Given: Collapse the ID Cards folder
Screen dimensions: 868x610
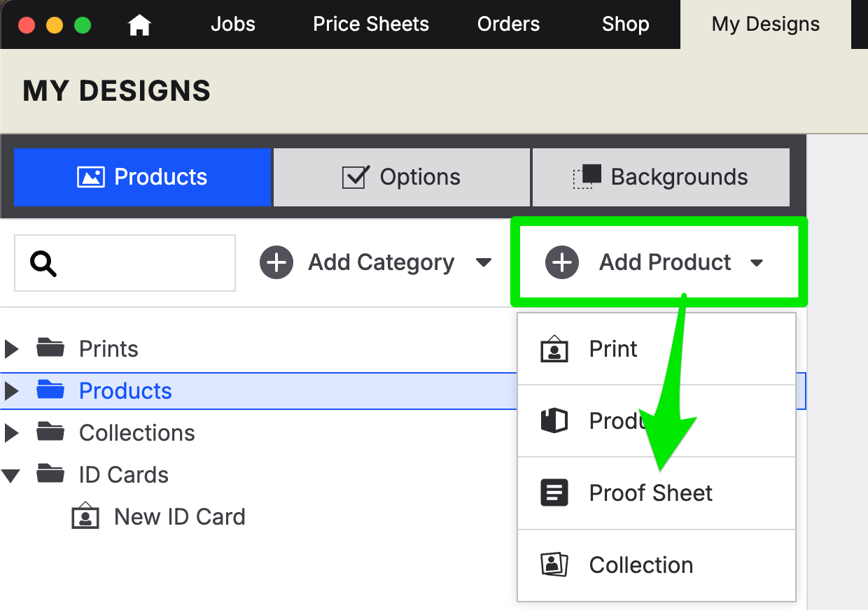Looking at the screenshot, I should 10,476.
